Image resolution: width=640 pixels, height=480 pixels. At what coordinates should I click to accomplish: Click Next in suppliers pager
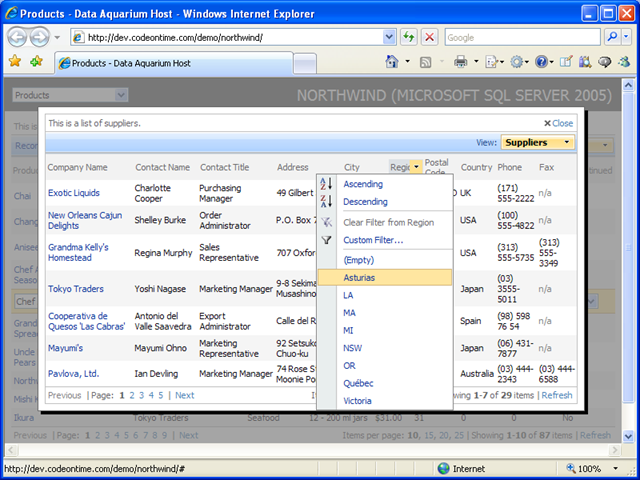[x=184, y=395]
